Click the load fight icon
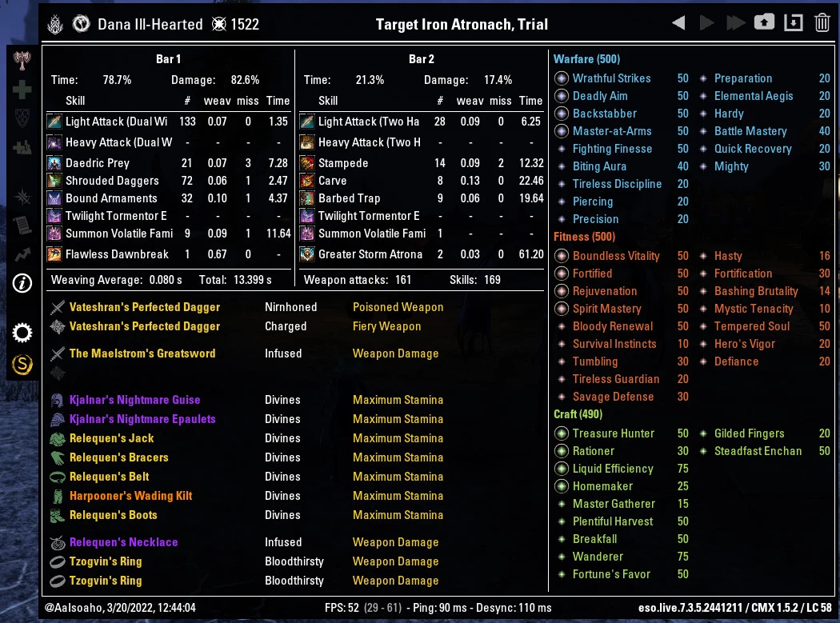The image size is (840, 623). (794, 22)
